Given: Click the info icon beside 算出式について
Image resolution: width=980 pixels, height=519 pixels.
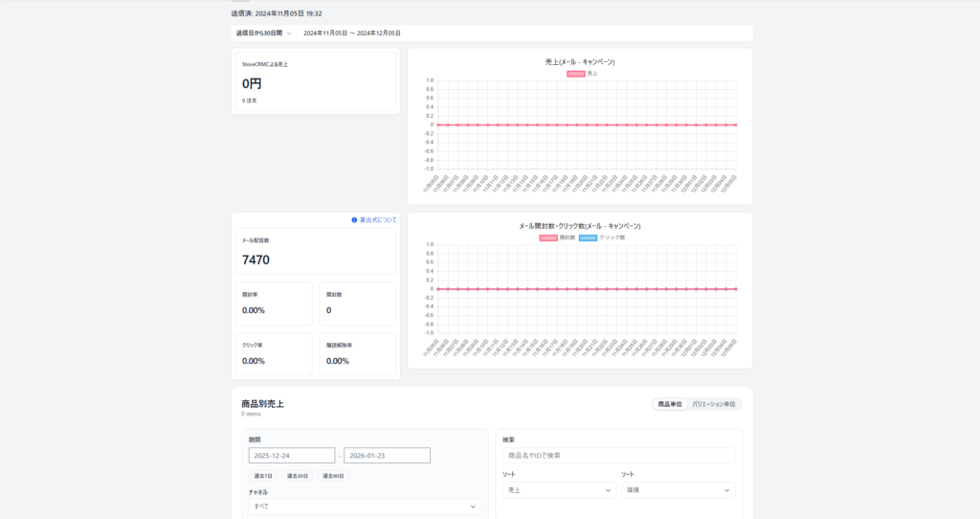Looking at the screenshot, I should 354,220.
